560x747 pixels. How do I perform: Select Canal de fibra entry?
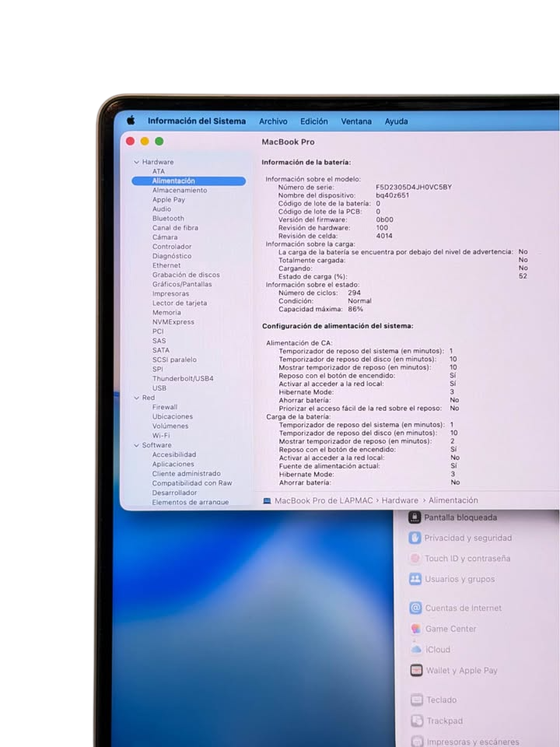(175, 228)
